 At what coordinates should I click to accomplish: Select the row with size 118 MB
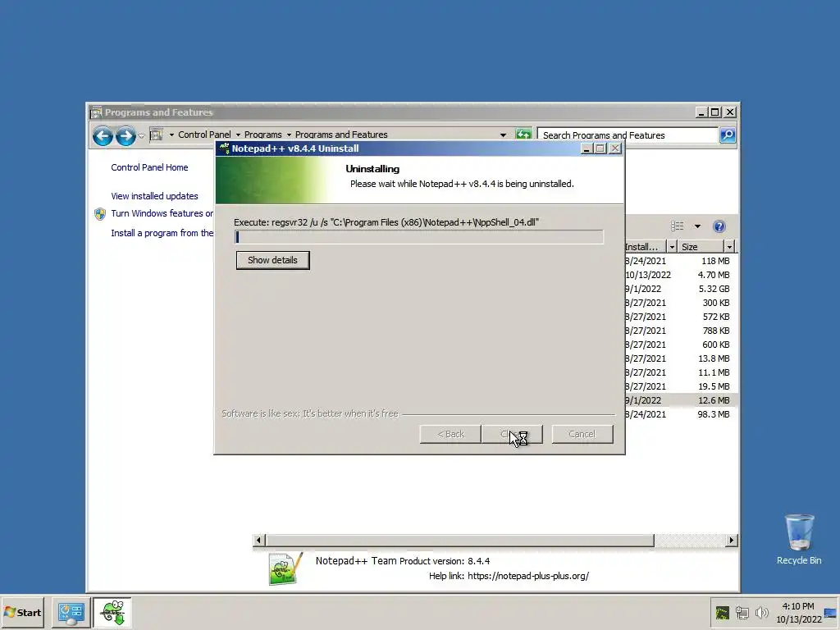pyautogui.click(x=680, y=261)
